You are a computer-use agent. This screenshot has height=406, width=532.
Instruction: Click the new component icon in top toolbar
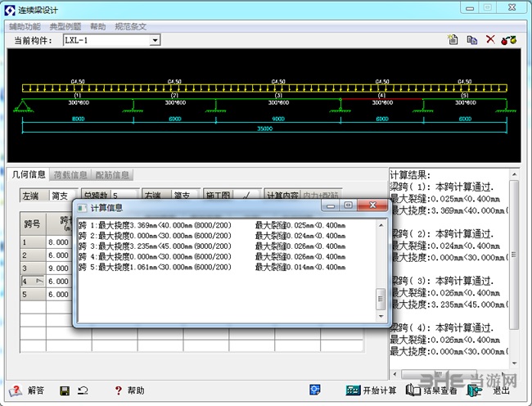point(453,39)
